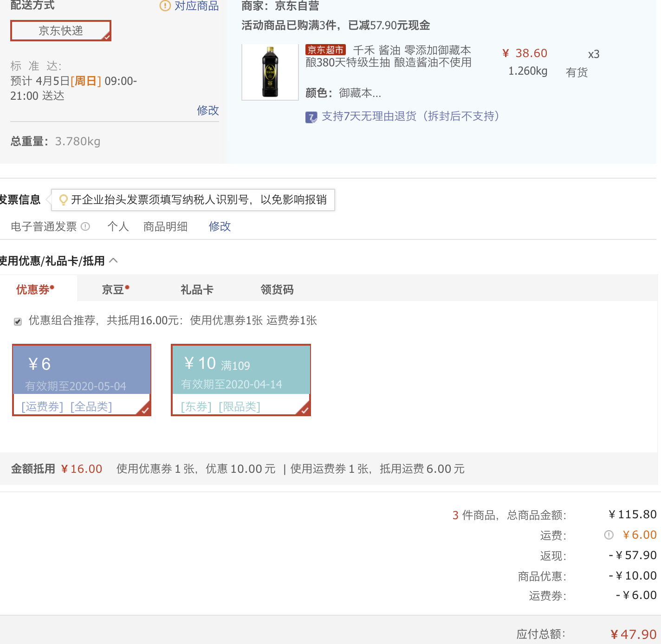Select 京东快递 delivery option

tap(61, 31)
